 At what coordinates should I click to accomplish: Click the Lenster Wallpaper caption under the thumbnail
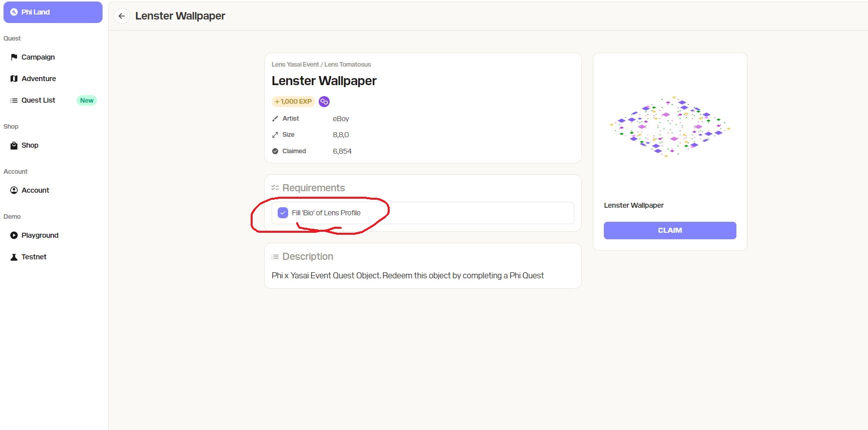pos(634,205)
